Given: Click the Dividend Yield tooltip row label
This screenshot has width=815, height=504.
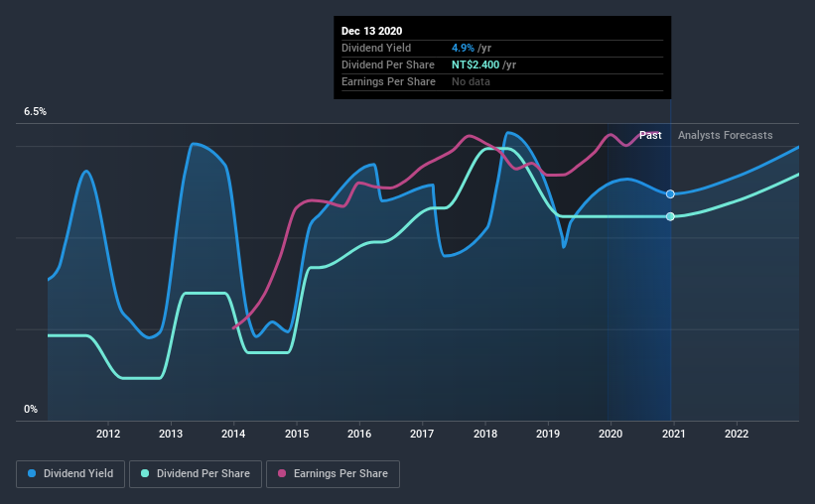Looking at the screenshot, I should (376, 48).
